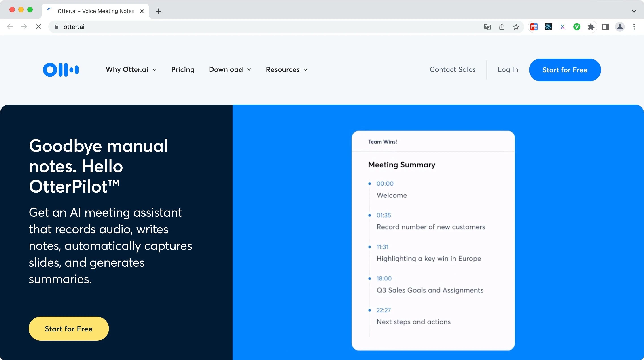Expand the Resources dropdown
Image resolution: width=644 pixels, height=360 pixels.
[286, 70]
